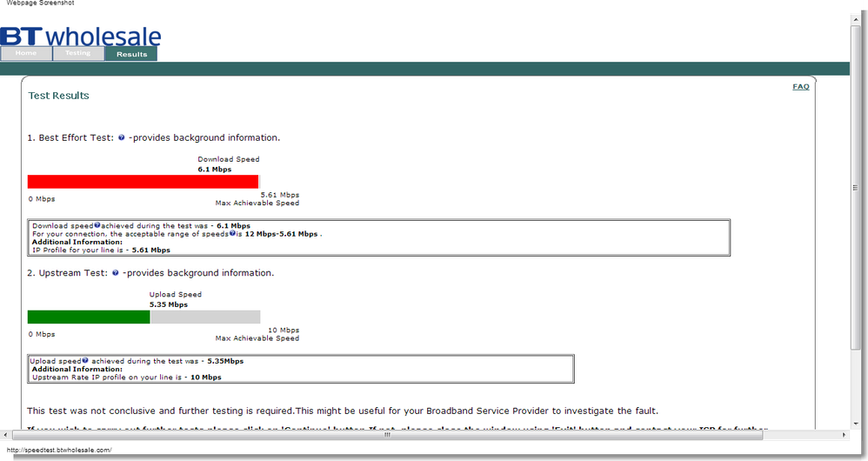Click the vertical scrollbar thumb
The width and height of the screenshot is (868, 461).
click(856, 187)
